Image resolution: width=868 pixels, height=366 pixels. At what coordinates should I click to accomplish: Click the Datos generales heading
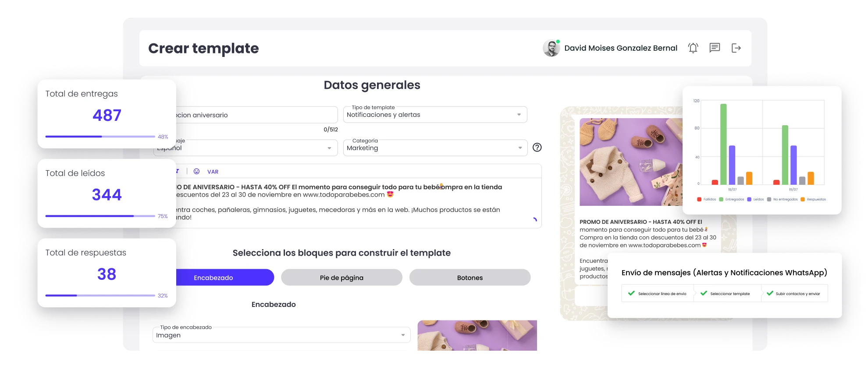point(372,85)
